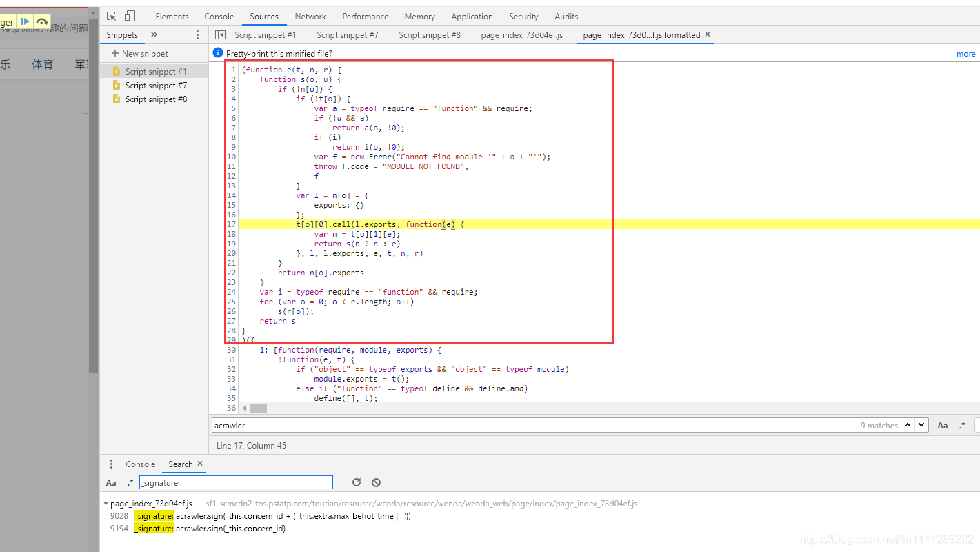
Task: Collapse the page_index_73d04ef.js search result group
Action: coord(106,504)
